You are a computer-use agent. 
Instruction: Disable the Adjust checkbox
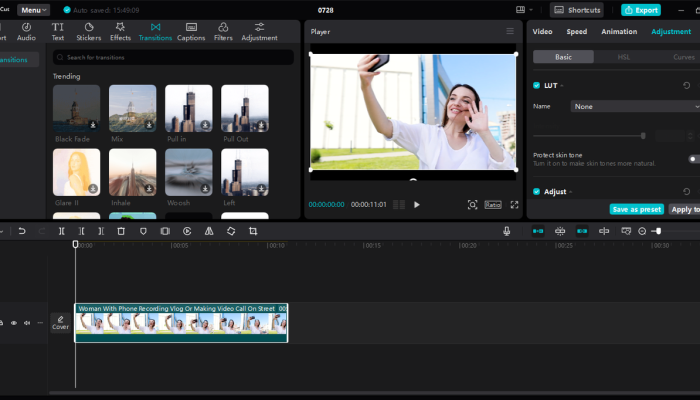coord(537,191)
